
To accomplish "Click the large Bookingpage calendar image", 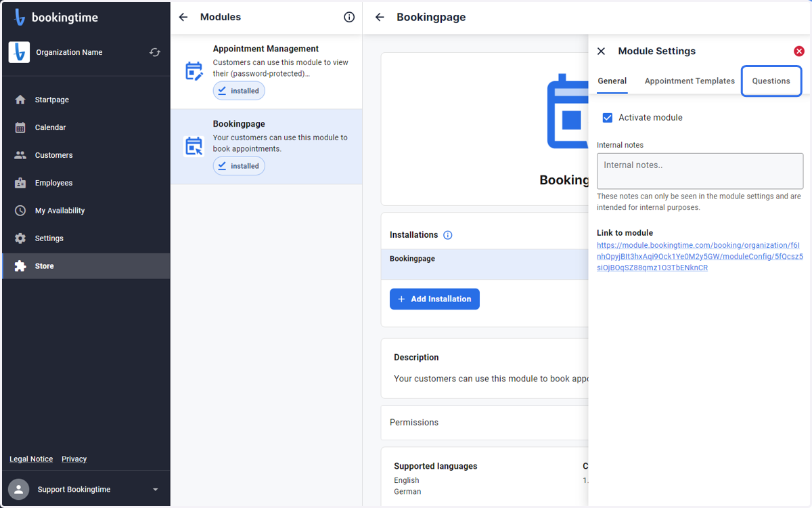I will [x=567, y=110].
